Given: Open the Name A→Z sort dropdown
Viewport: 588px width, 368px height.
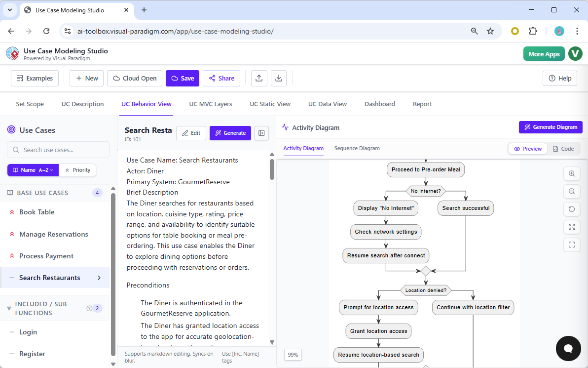Looking at the screenshot, I should click(33, 170).
